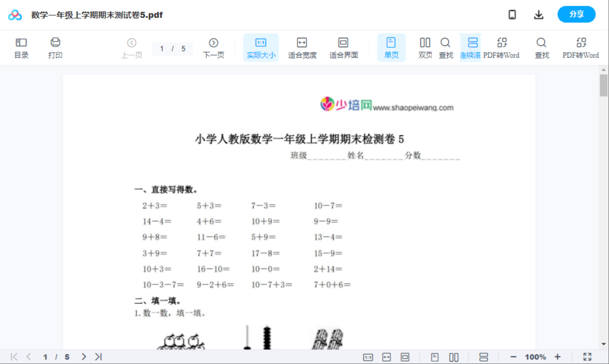This screenshot has height=364, width=609.
Task: Decrease zoom with the minus control
Action: [x=513, y=356]
